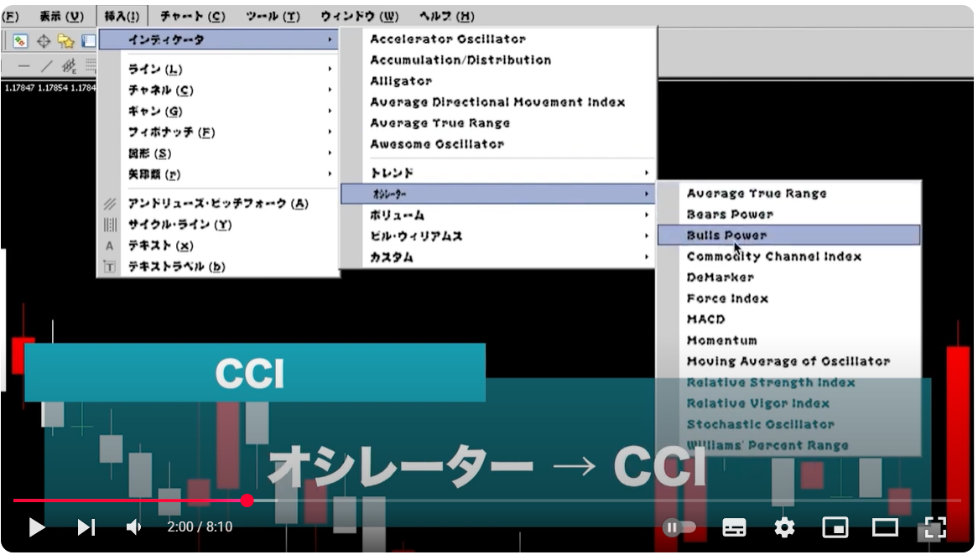Mute the video volume
978x560 pixels.
[x=133, y=527]
